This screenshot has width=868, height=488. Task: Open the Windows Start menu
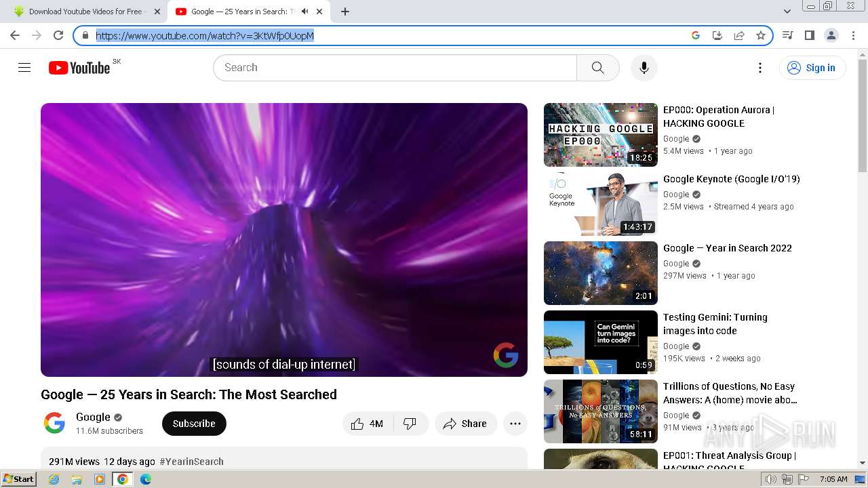[x=18, y=479]
